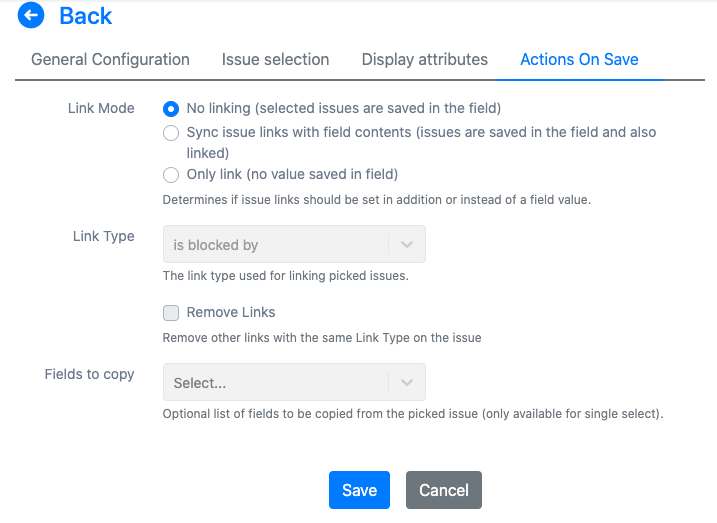Open the Issue selection tab
This screenshot has width=717, height=523.
pyautogui.click(x=275, y=59)
